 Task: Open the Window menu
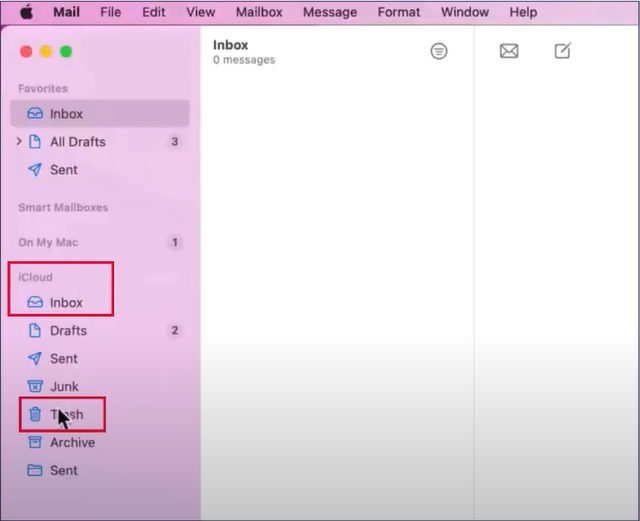pyautogui.click(x=464, y=12)
